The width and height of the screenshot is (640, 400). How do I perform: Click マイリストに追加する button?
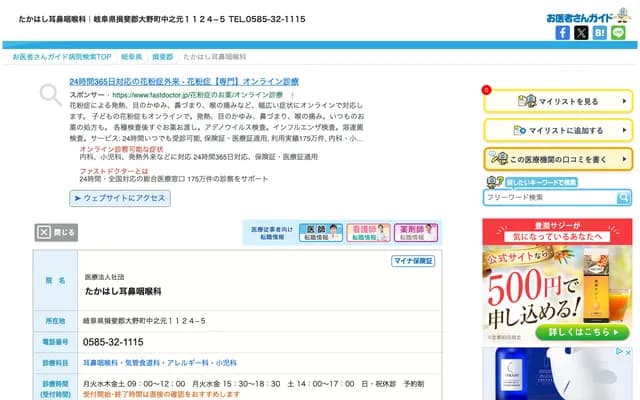(558, 130)
